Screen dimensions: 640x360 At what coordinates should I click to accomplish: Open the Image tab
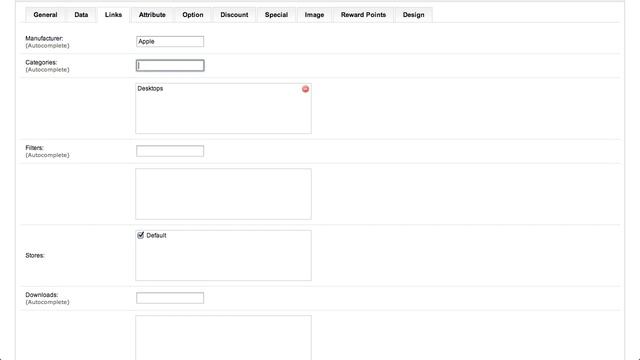pos(314,15)
